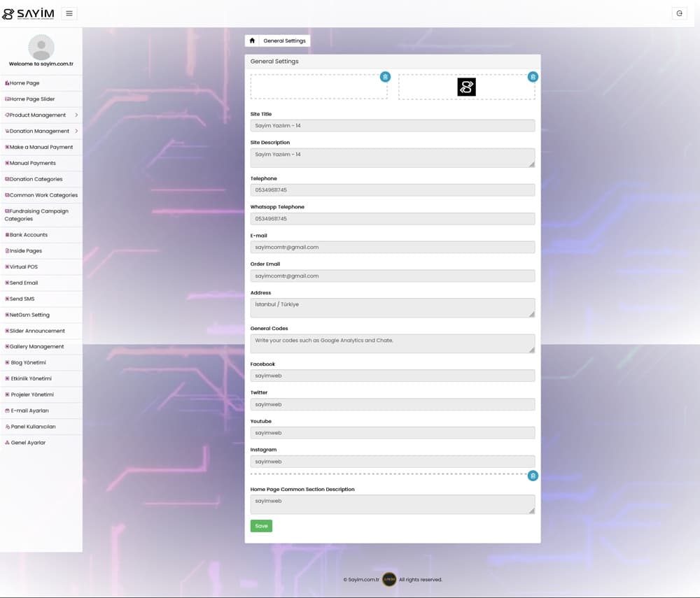This screenshot has height=598, width=700.
Task: Click the home icon in breadcrumb
Action: point(252,41)
